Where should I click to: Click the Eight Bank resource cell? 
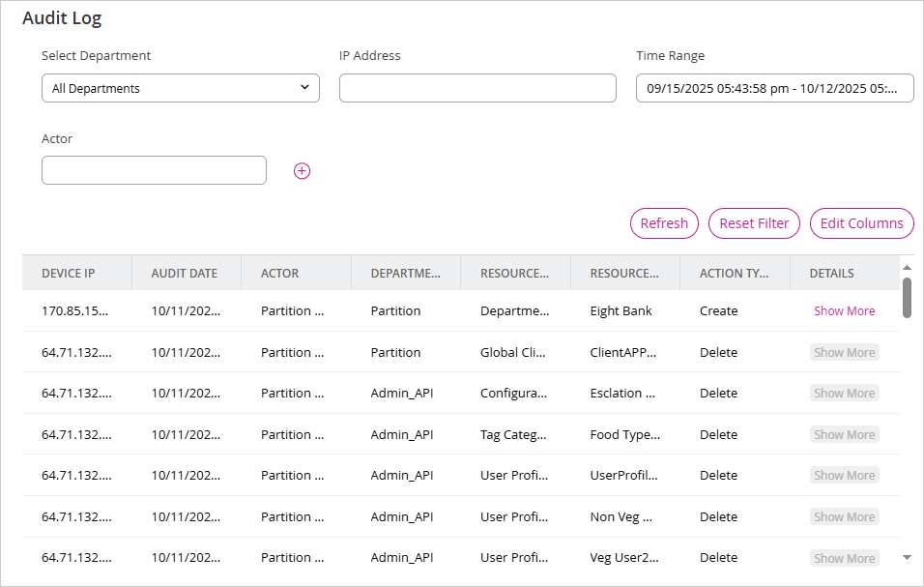(x=621, y=311)
